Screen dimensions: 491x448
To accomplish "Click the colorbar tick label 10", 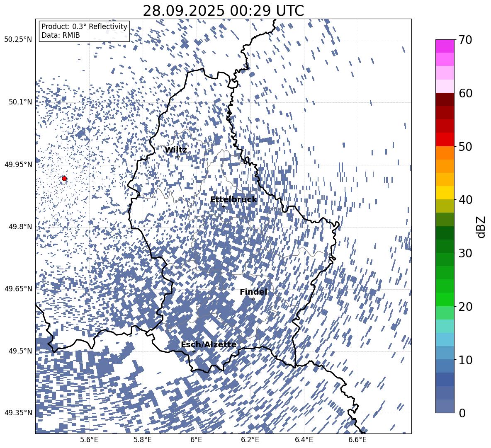I will [x=466, y=360].
